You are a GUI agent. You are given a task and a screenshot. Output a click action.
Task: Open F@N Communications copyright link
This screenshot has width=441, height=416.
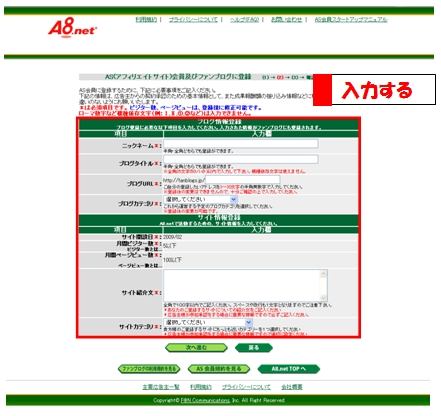coord(205,400)
